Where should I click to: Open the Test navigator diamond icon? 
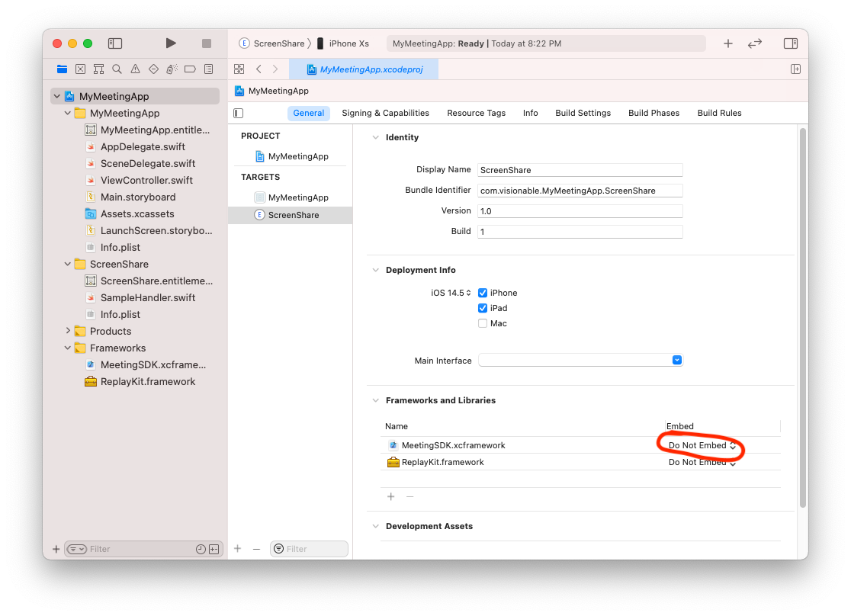[x=153, y=69]
